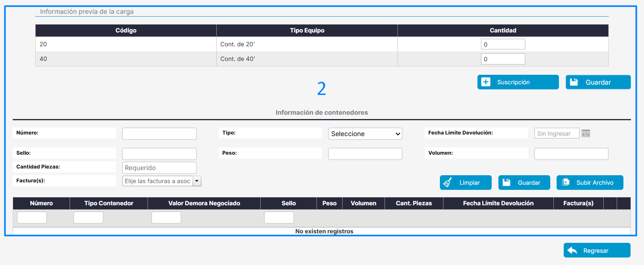The width and height of the screenshot is (644, 265).
Task: Click the broom icon on Limpiar button
Action: pyautogui.click(x=448, y=182)
